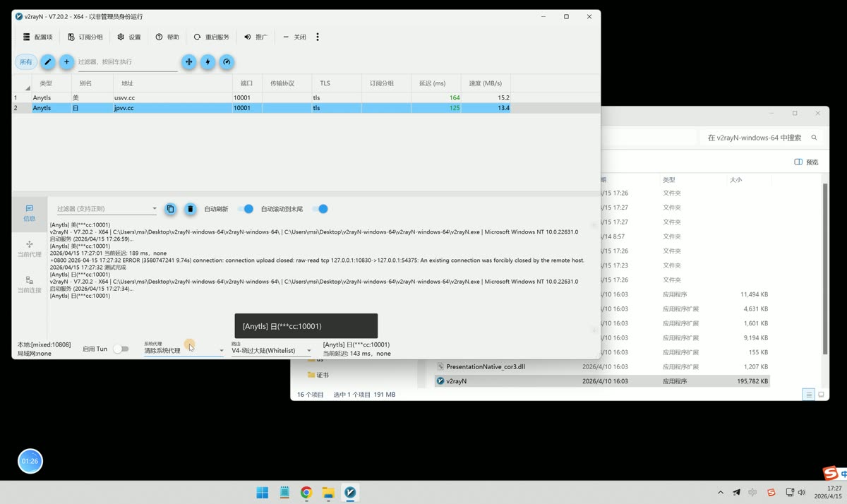Open the 帮助 help menu
The width and height of the screenshot is (847, 504).
tap(167, 37)
